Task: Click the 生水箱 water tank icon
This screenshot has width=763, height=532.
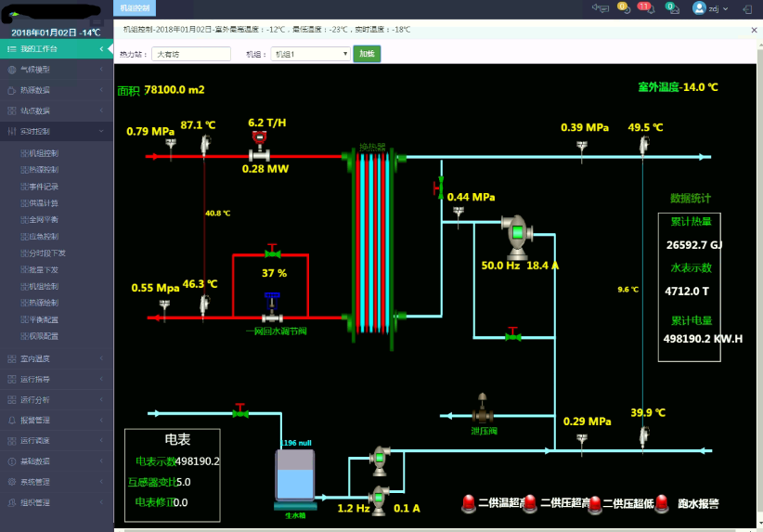Action: [x=295, y=477]
